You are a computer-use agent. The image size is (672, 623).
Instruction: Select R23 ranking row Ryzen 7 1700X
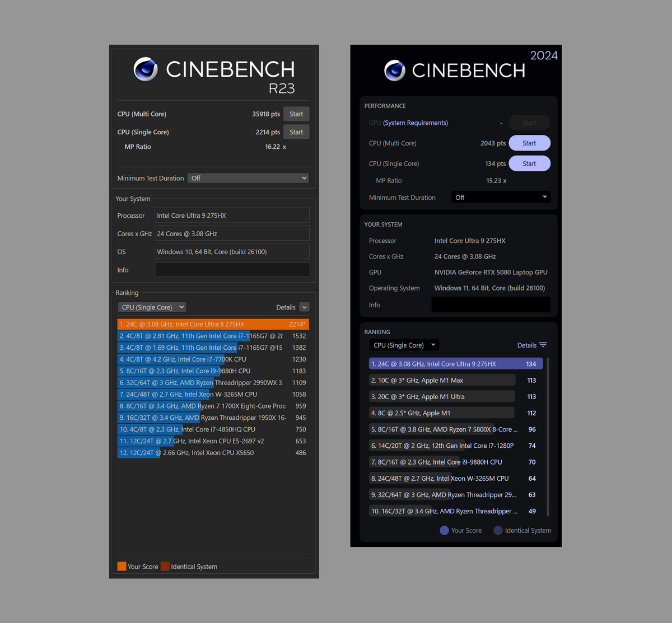coord(213,406)
